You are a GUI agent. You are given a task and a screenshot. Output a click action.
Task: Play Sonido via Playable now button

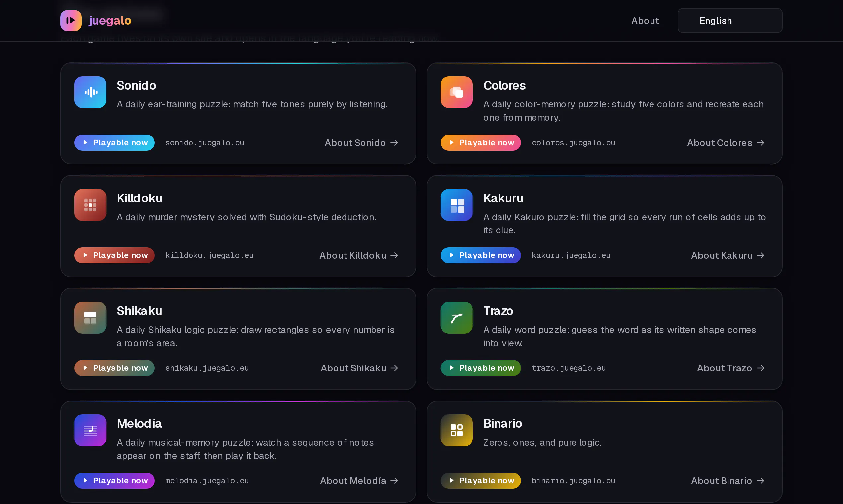tap(114, 143)
